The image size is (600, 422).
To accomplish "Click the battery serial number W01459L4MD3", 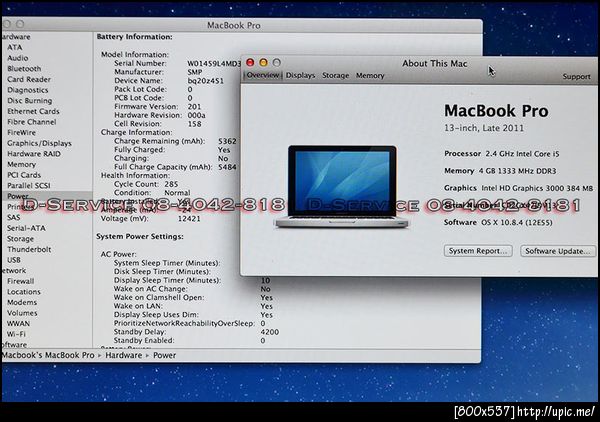I will click(214, 64).
